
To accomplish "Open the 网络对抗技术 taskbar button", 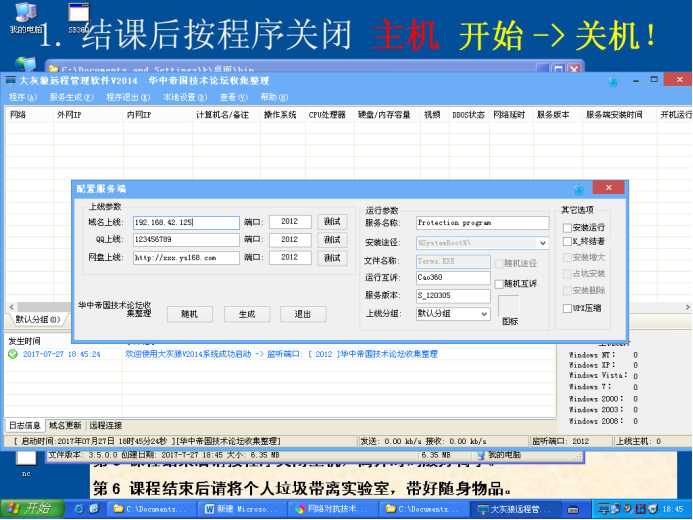I will pyautogui.click(x=332, y=509).
